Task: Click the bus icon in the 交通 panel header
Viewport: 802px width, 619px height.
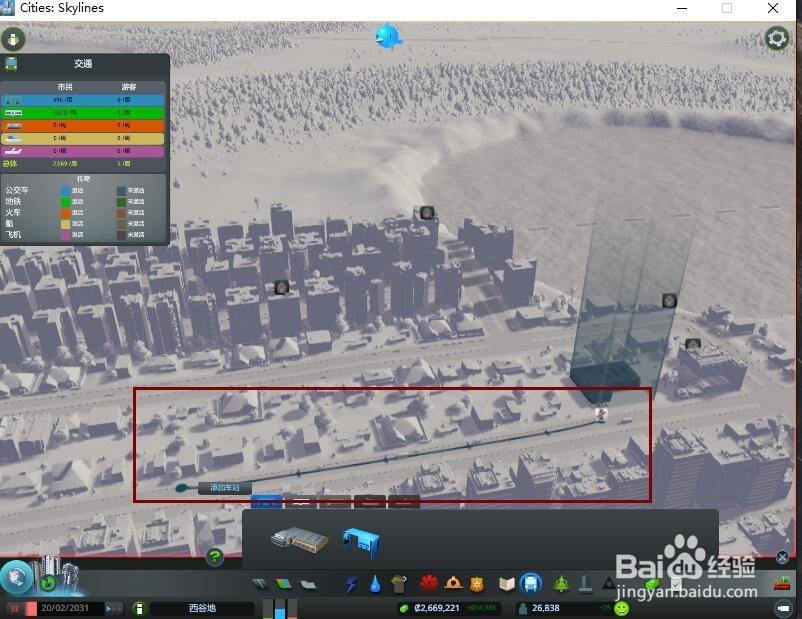Action: pyautogui.click(x=11, y=64)
